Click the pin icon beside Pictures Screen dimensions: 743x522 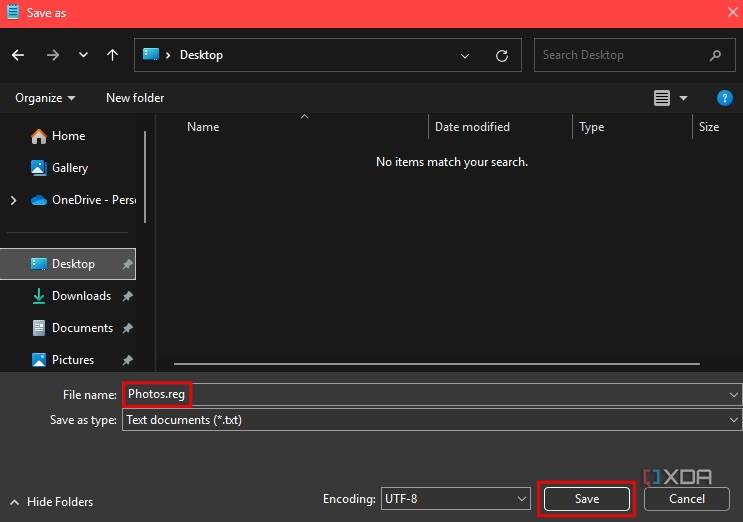coord(127,360)
